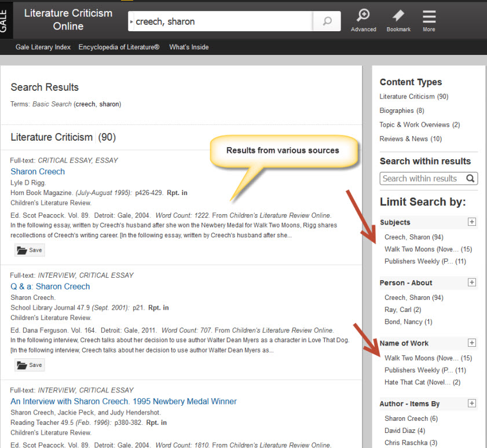Click the search magnifier button in header
This screenshot has width=487, height=448.
click(327, 21)
